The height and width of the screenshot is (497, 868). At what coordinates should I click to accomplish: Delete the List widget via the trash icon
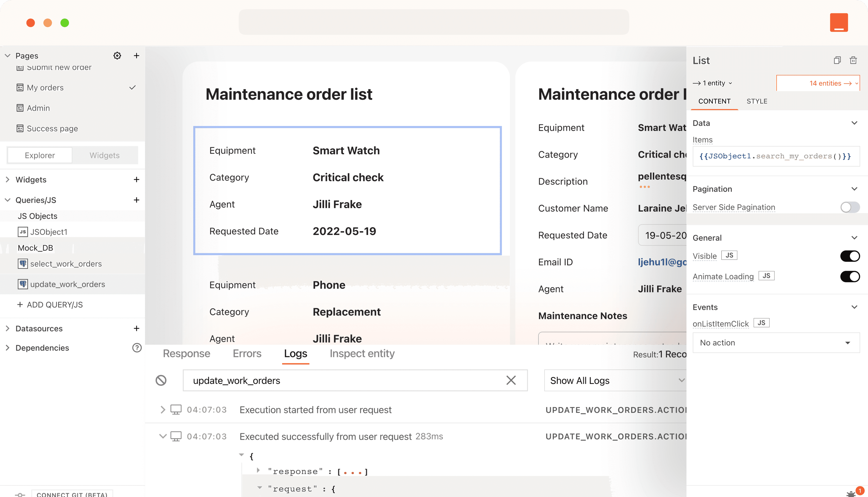click(853, 60)
